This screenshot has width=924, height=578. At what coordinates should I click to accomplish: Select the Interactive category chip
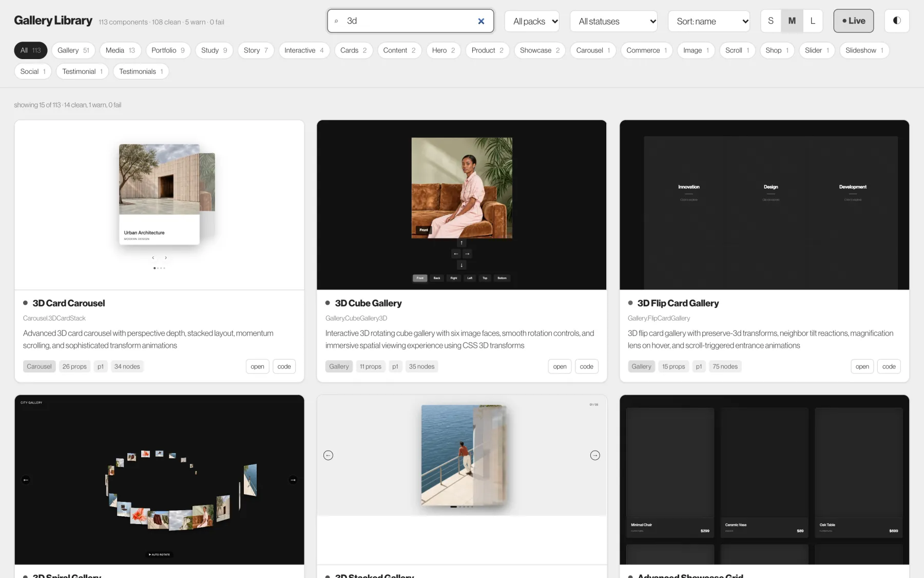[x=304, y=50]
